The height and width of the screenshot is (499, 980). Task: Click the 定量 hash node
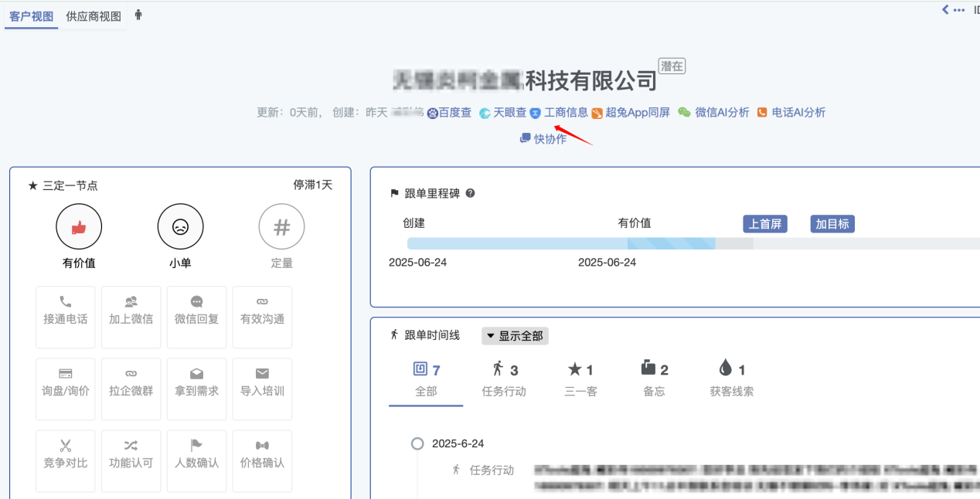[281, 227]
